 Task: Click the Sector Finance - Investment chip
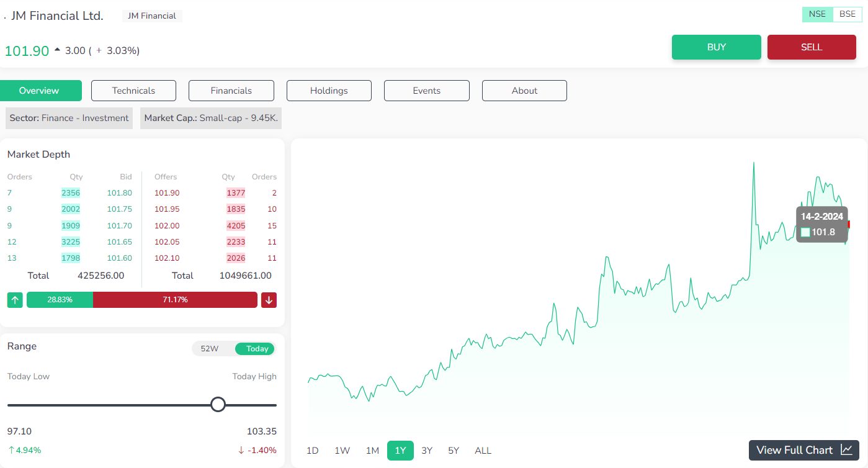coord(69,118)
